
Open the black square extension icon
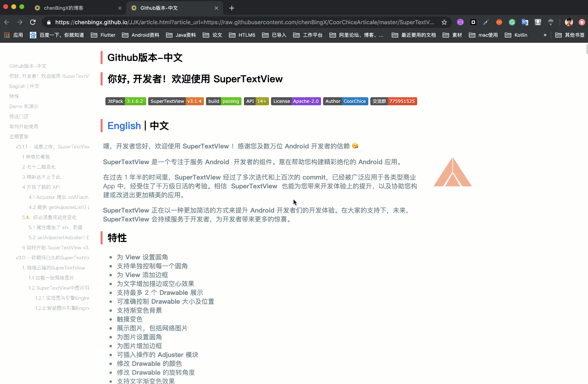(473, 22)
